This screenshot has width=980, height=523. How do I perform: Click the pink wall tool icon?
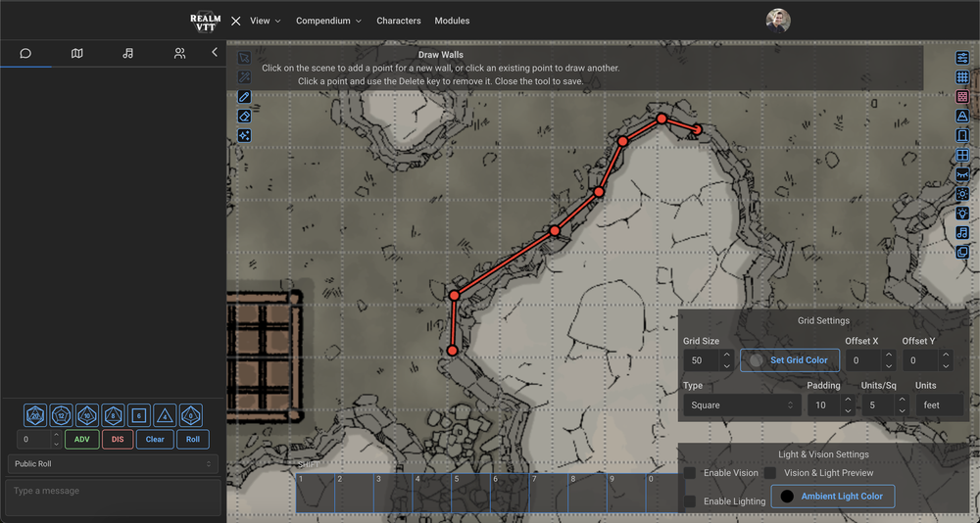click(962, 97)
